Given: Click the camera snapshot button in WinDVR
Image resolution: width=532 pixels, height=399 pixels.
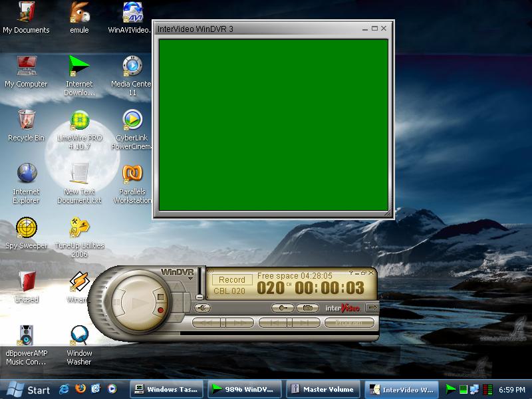Looking at the screenshot, I should 307,308.
